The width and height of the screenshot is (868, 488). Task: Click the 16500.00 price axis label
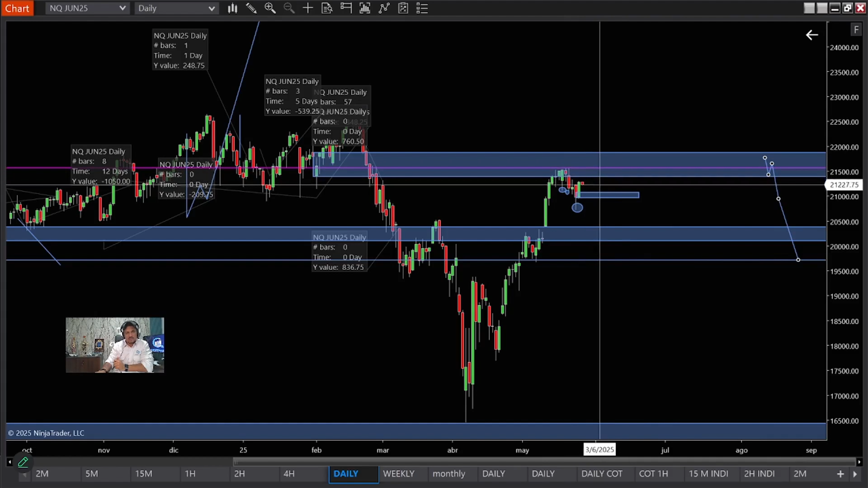[x=844, y=421]
